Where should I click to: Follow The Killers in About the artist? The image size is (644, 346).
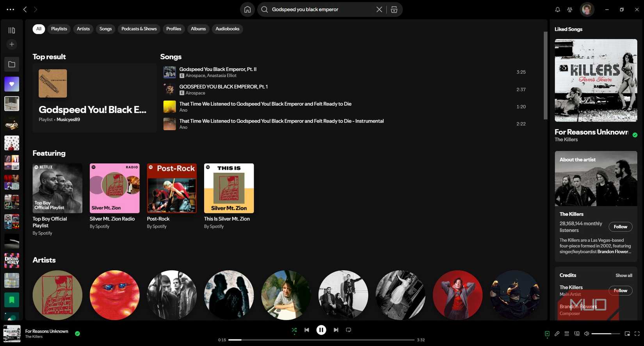620,227
